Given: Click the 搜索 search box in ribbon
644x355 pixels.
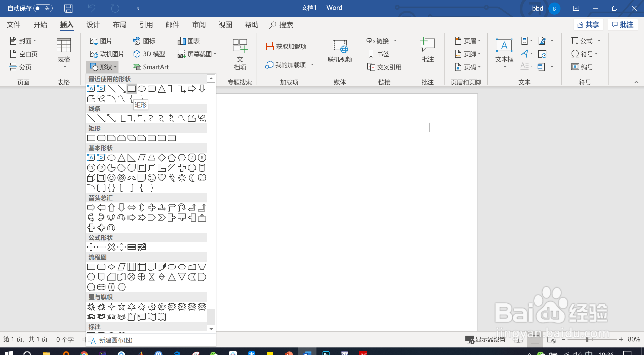Looking at the screenshot, I should (281, 25).
